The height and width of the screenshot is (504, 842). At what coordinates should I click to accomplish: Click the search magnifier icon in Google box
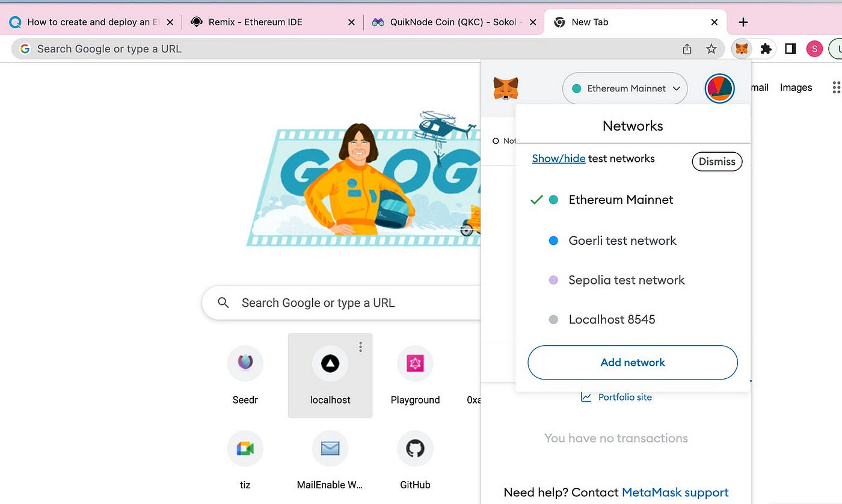(x=223, y=303)
